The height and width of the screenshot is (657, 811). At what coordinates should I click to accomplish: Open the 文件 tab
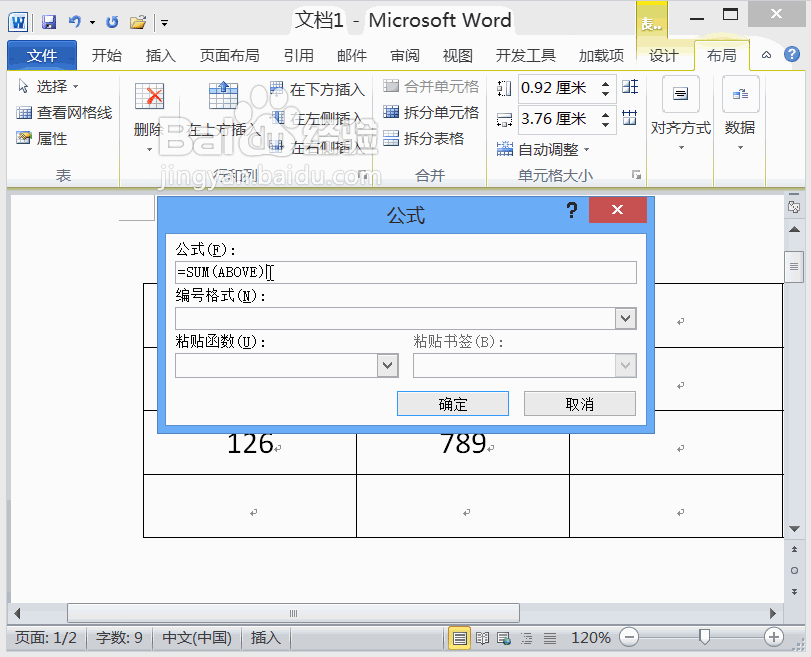tap(42, 55)
